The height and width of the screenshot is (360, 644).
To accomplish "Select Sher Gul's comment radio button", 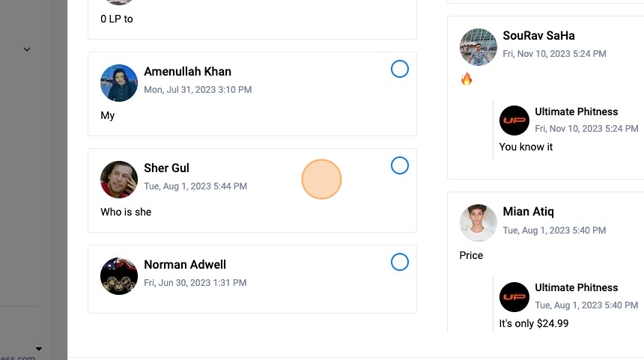I will click(x=400, y=165).
